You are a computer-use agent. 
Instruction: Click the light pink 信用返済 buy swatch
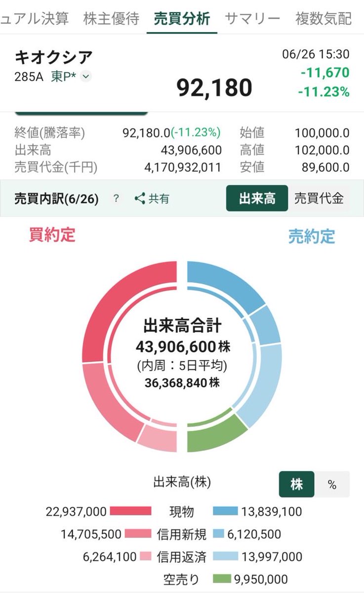point(146,556)
